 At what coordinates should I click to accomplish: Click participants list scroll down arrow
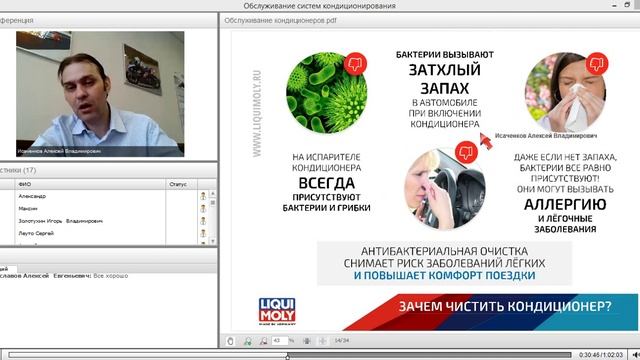213,241
